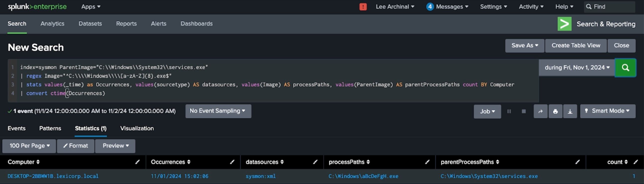Open the Messages dropdown
Viewport: 644px width, 184px height.
447,7
